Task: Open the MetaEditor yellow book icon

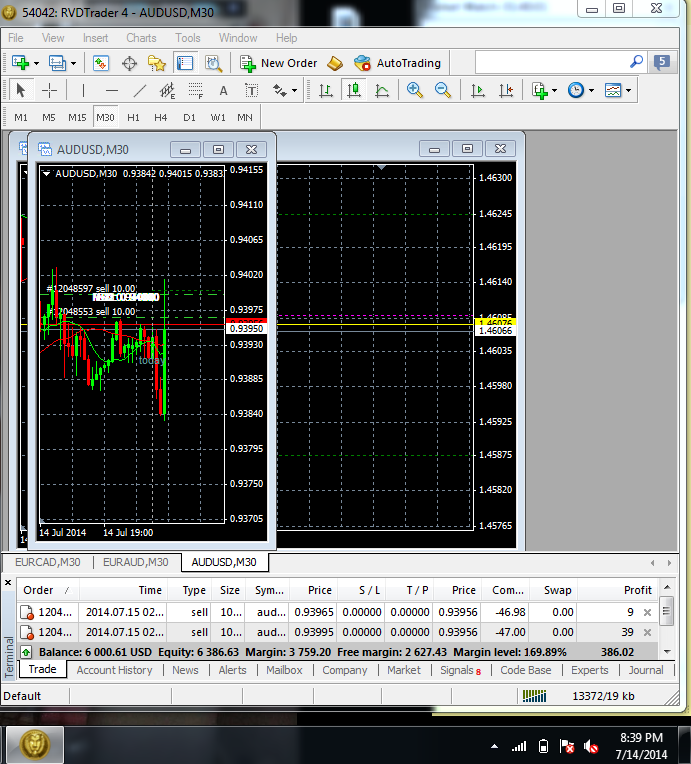Action: 335,63
